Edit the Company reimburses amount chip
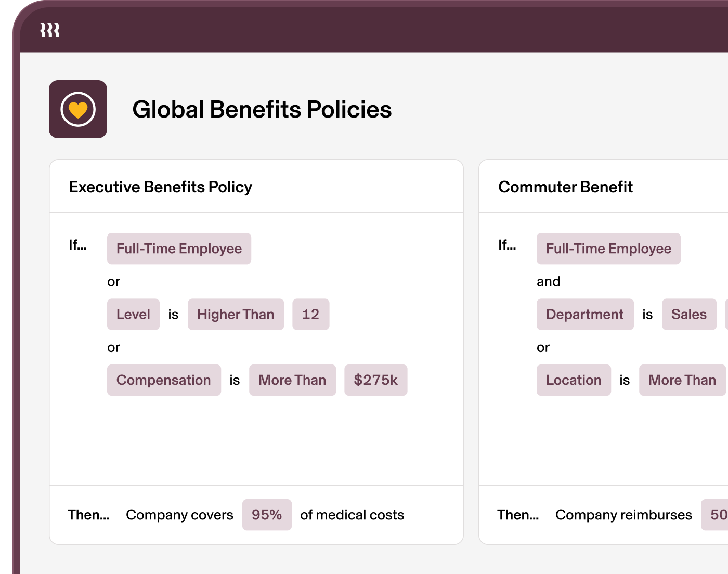 pyautogui.click(x=714, y=515)
